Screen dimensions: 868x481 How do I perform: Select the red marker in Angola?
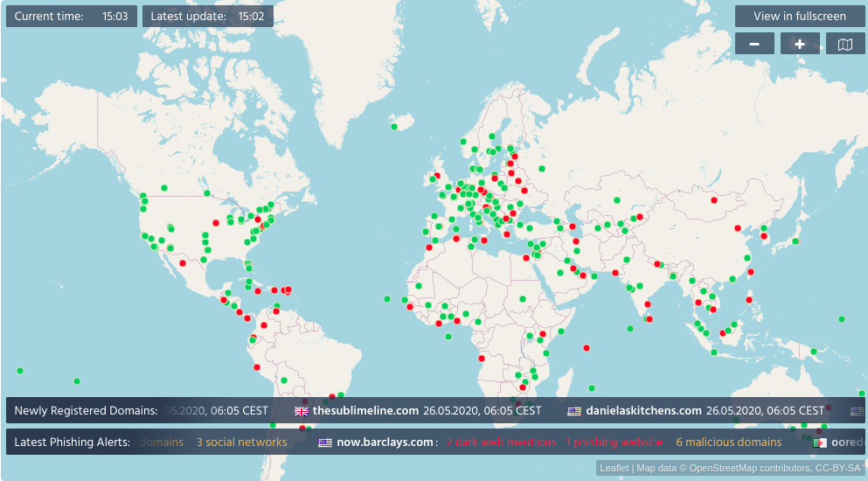tap(482, 359)
